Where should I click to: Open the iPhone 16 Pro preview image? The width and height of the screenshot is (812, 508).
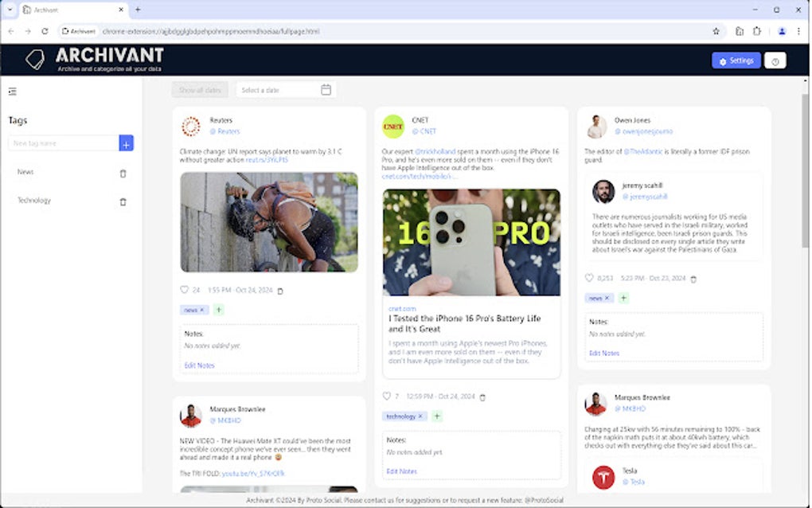pos(471,242)
